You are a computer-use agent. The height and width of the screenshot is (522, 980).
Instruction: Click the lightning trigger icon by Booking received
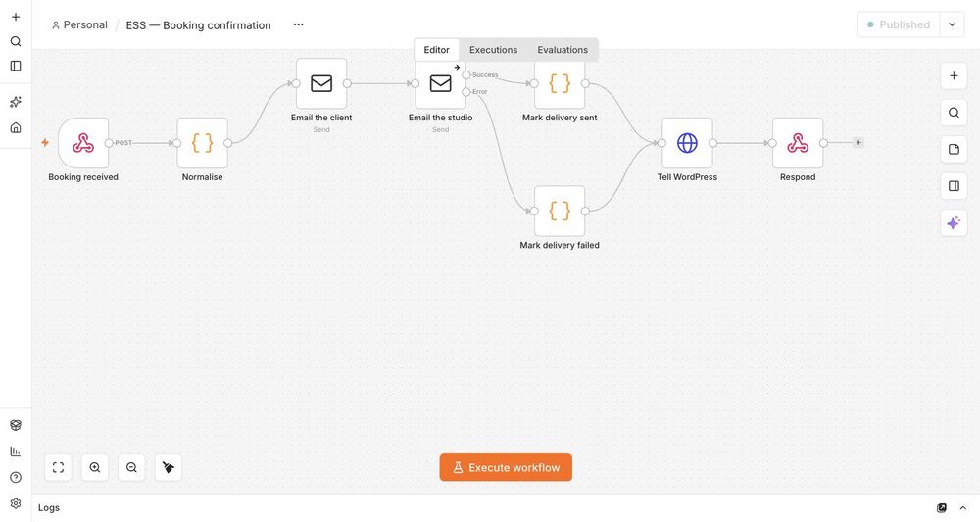pyautogui.click(x=45, y=142)
